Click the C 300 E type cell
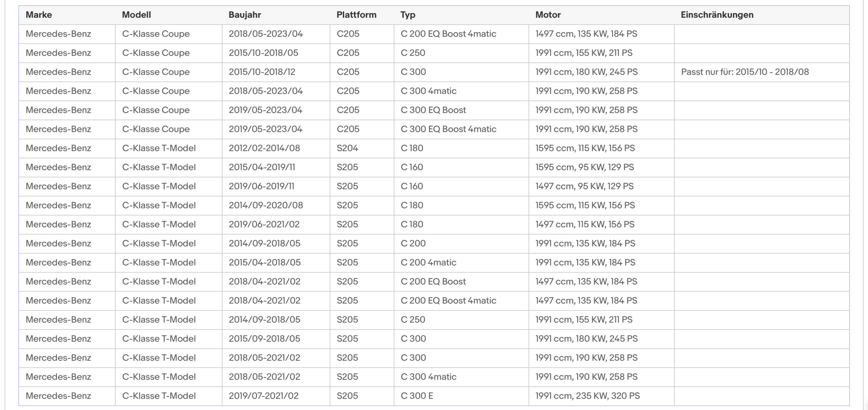Viewport: 868px width, 410px height. pos(461,396)
